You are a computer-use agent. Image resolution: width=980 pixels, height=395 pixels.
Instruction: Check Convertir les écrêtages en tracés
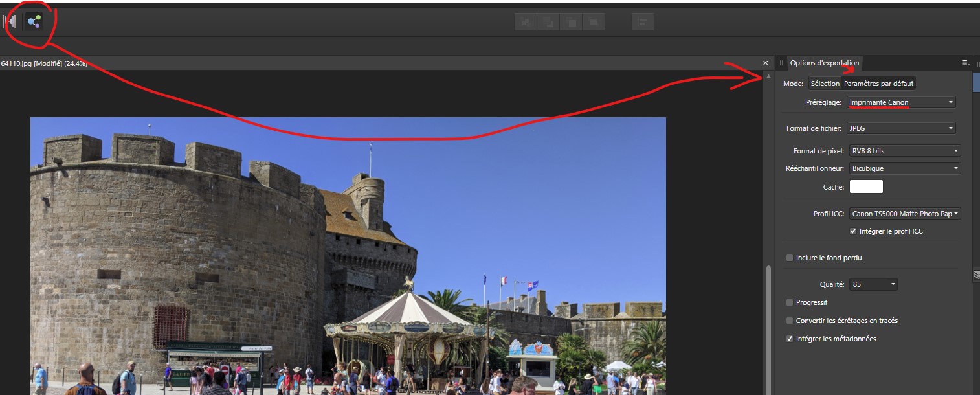click(x=790, y=321)
